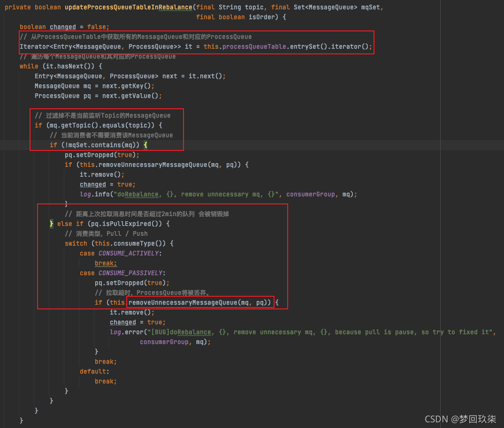Select the CONSUME_ACTIVELY case constant
The image size is (504, 428).
[129, 253]
